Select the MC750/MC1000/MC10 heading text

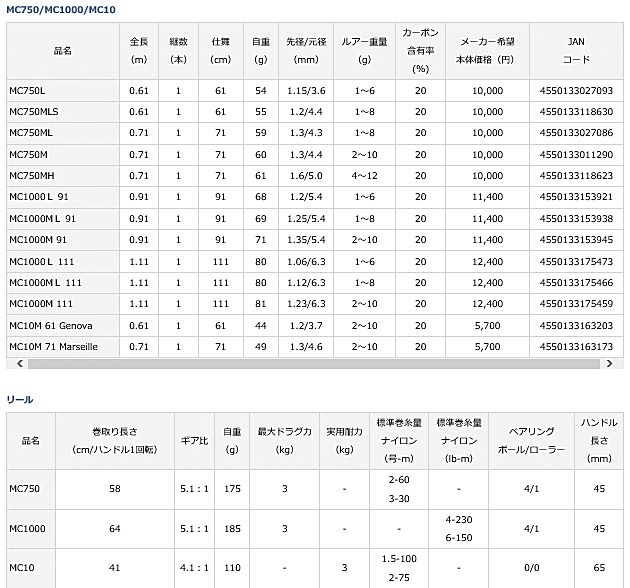pyautogui.click(x=61, y=10)
